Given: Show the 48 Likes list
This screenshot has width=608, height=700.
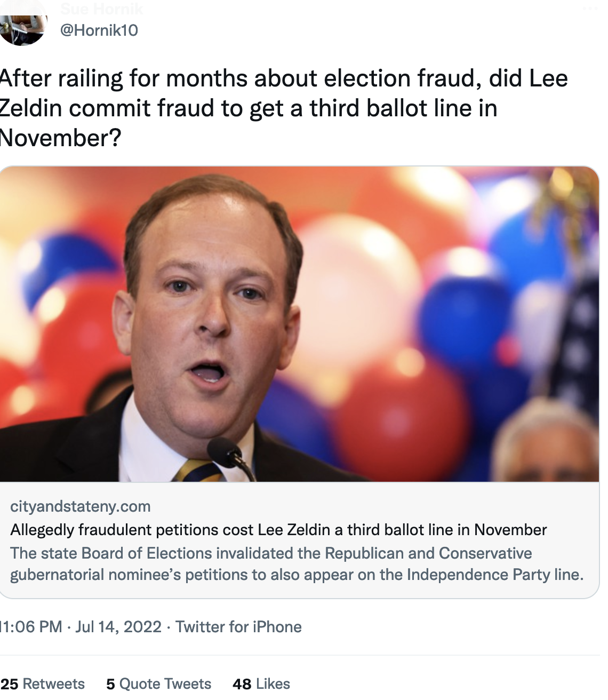Looking at the screenshot, I should click(x=261, y=683).
